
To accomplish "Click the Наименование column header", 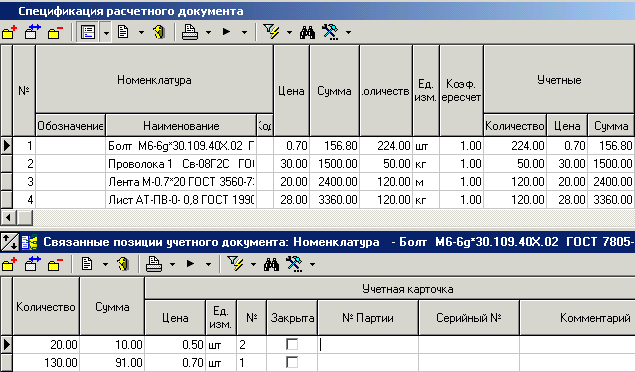I will 181,126.
